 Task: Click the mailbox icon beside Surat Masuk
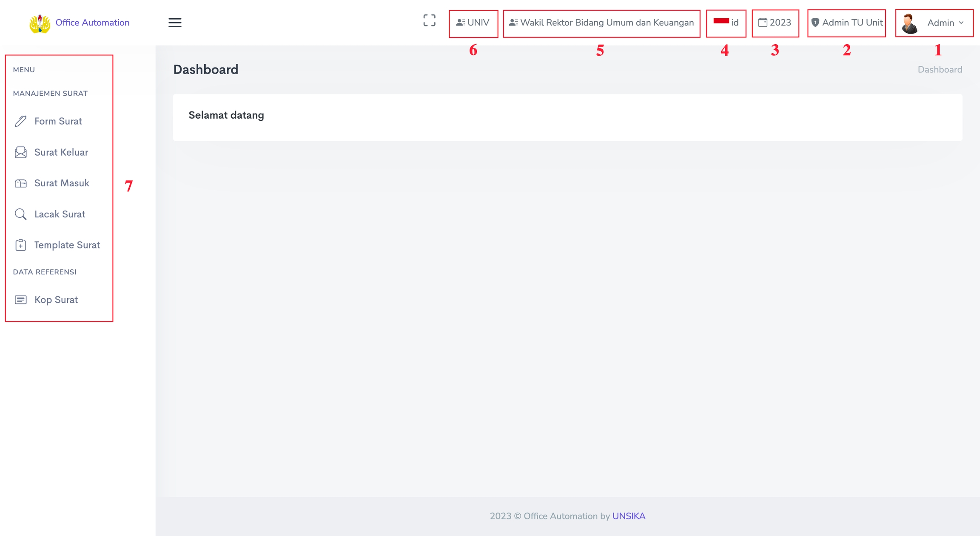tap(20, 183)
